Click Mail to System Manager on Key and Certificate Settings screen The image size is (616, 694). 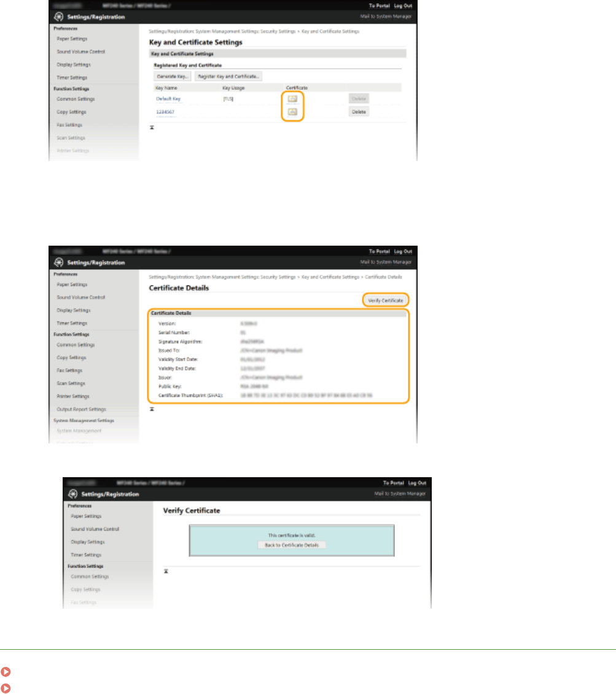386,17
